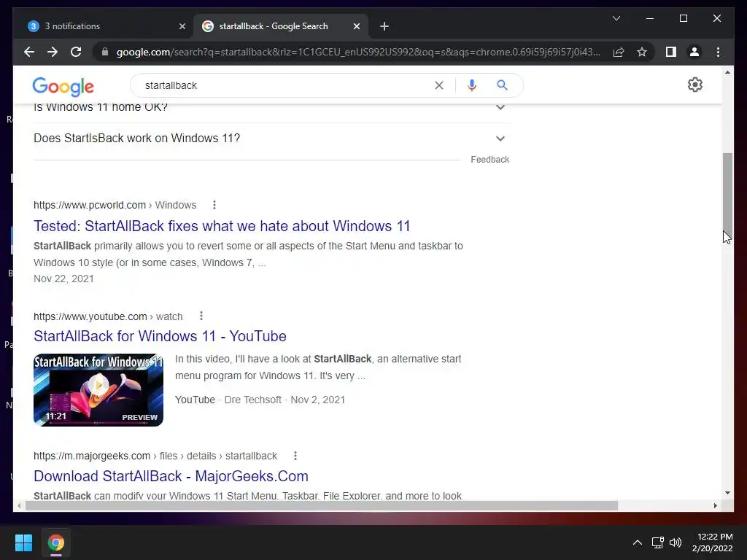
Task: Clear the search box text
Action: click(438, 85)
